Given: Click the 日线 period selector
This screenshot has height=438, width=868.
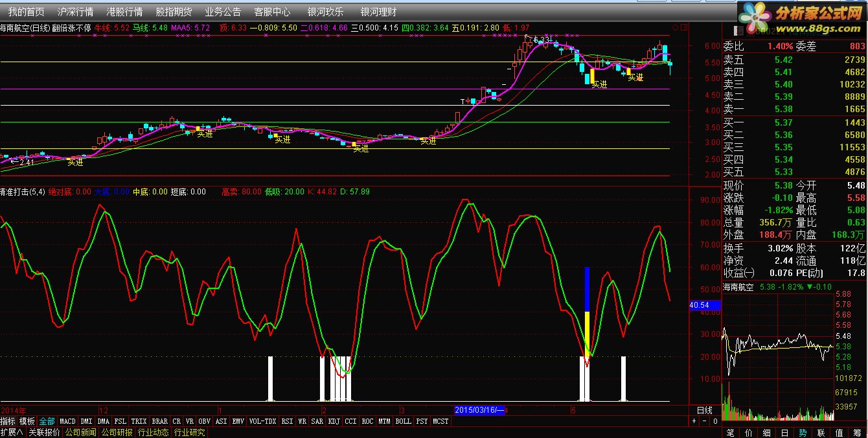Looking at the screenshot, I should click(704, 410).
